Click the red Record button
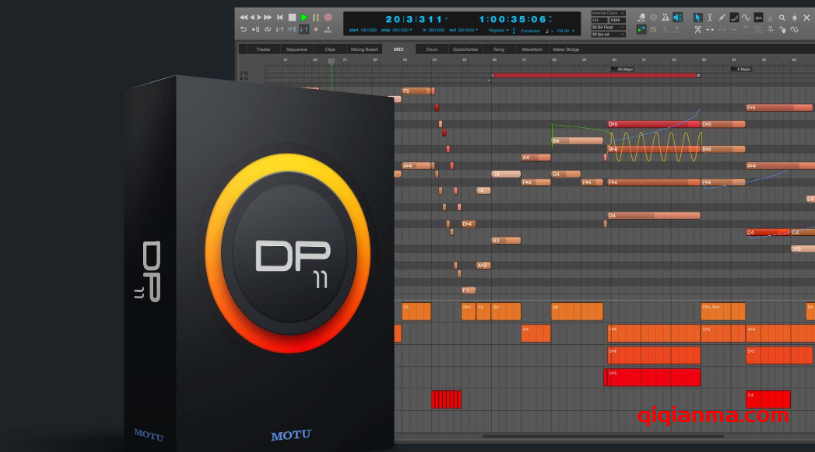Screen dimensions: 815x452 [328, 17]
